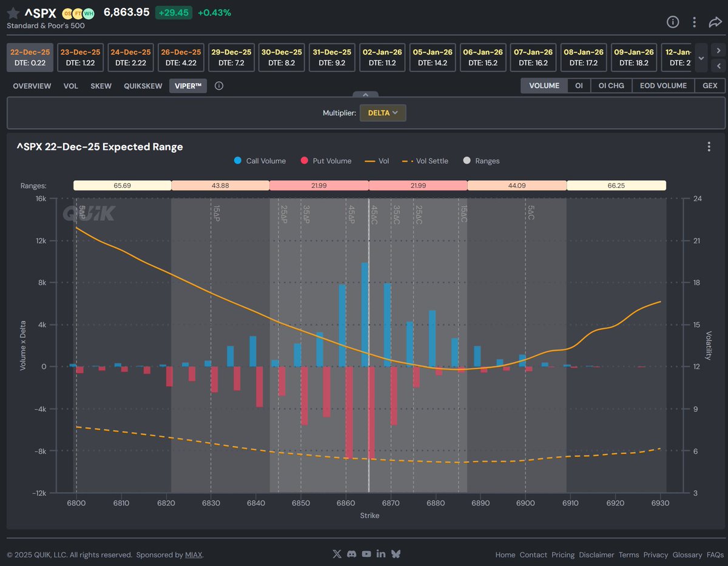Open the info icon in the top header

tap(673, 22)
